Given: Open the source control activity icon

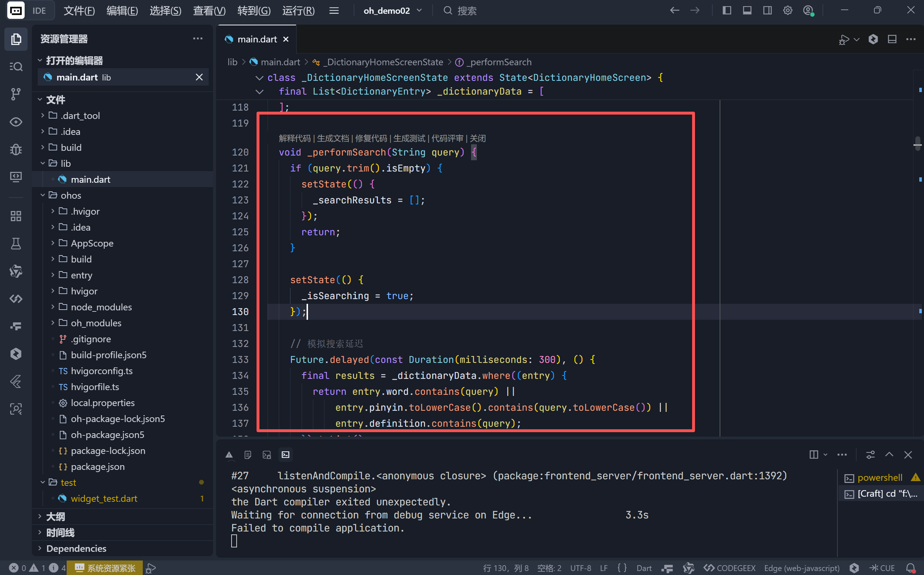Looking at the screenshot, I should (x=16, y=94).
